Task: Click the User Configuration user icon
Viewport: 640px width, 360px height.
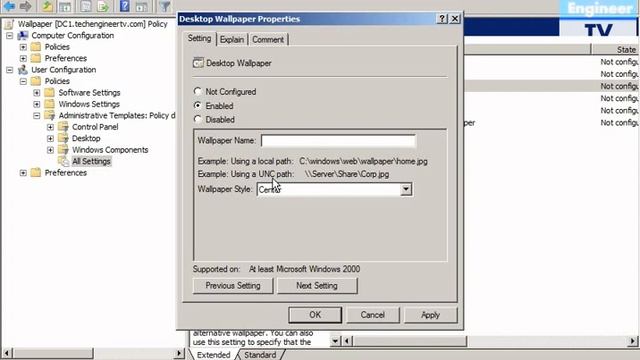Action: (23, 70)
